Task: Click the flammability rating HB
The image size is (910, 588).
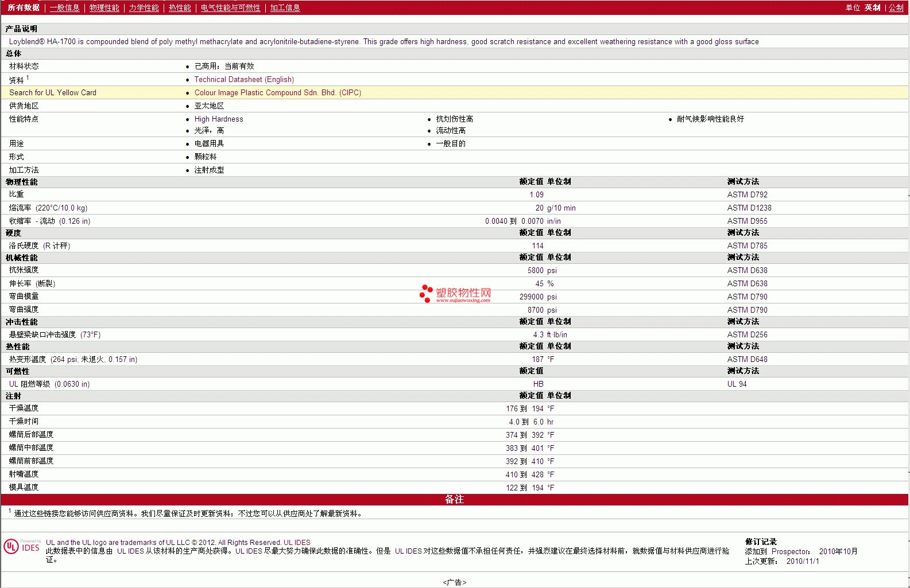Action: (538, 384)
